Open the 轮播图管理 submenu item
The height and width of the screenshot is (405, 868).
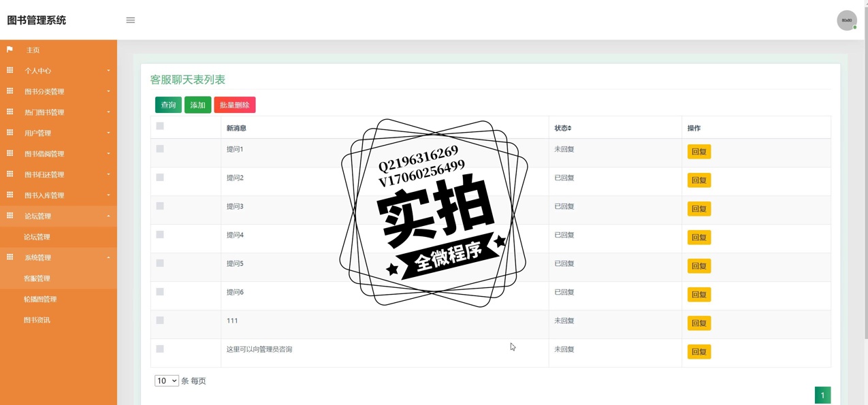coord(40,299)
